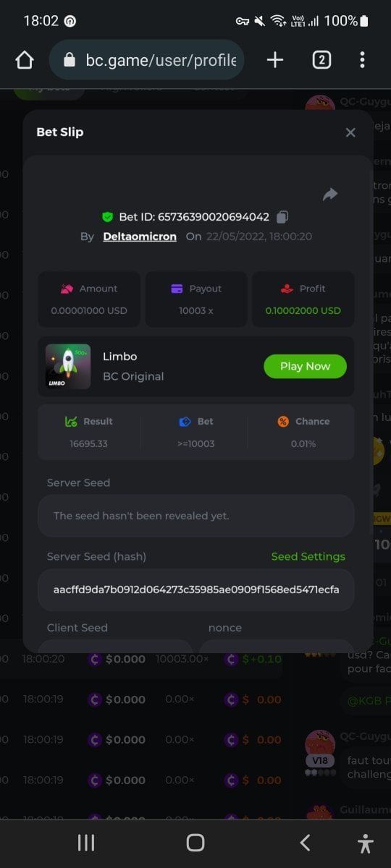The width and height of the screenshot is (391, 868).
Task: Open the browser three-dot menu
Action: tap(362, 60)
